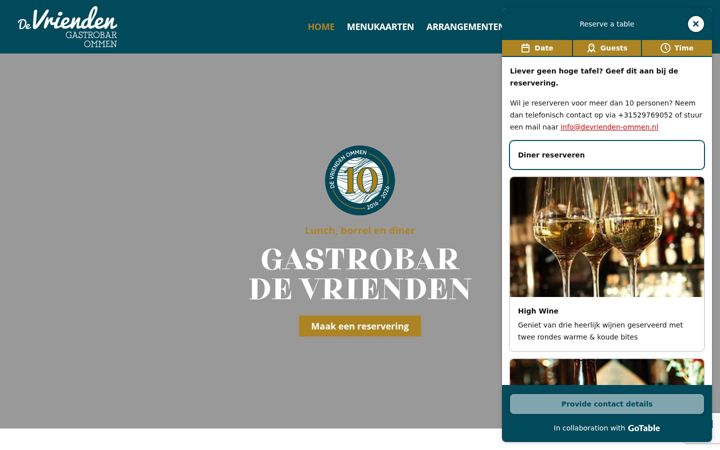Click the clock icon in Time tab

coord(665,48)
